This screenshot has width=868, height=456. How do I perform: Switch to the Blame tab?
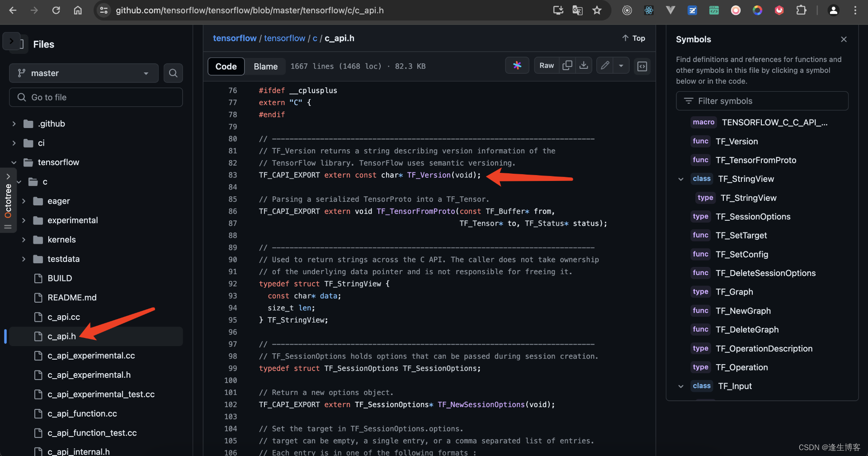(x=265, y=66)
